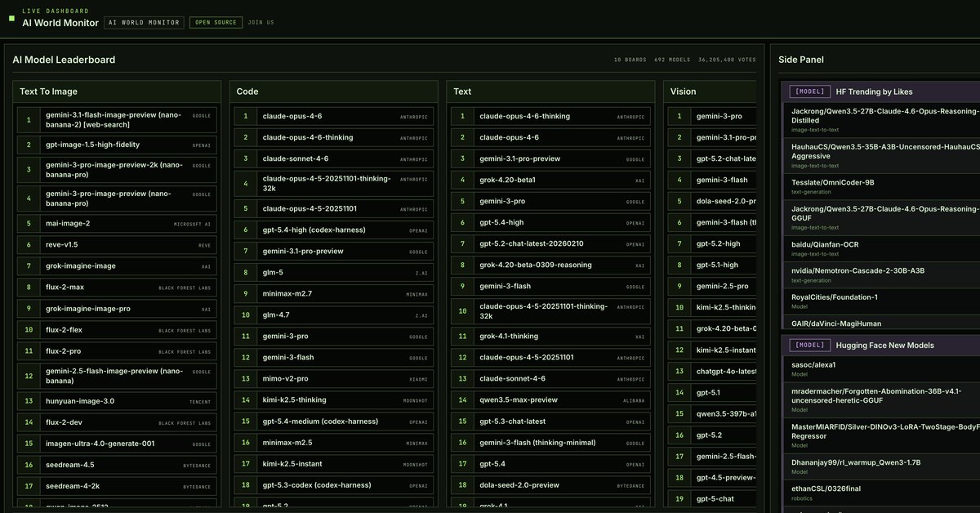Open the dola-seed-2.0-preview entry in Text
This screenshot has width=980, height=513.
click(x=551, y=485)
